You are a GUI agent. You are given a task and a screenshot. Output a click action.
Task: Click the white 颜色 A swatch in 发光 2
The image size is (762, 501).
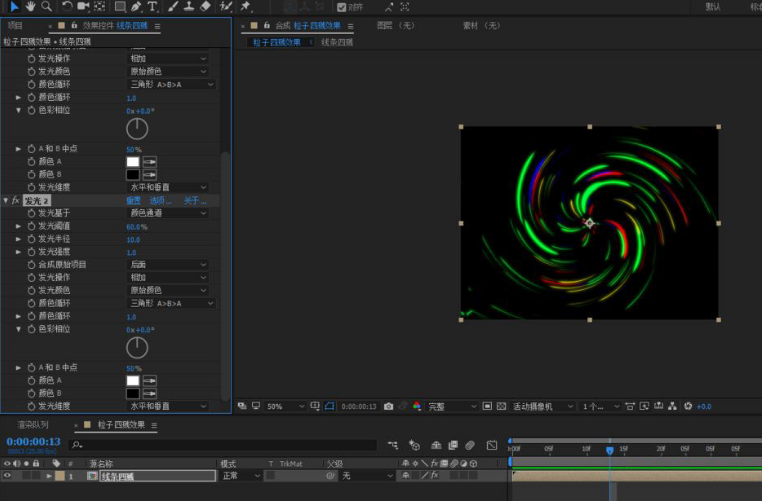pyautogui.click(x=133, y=380)
